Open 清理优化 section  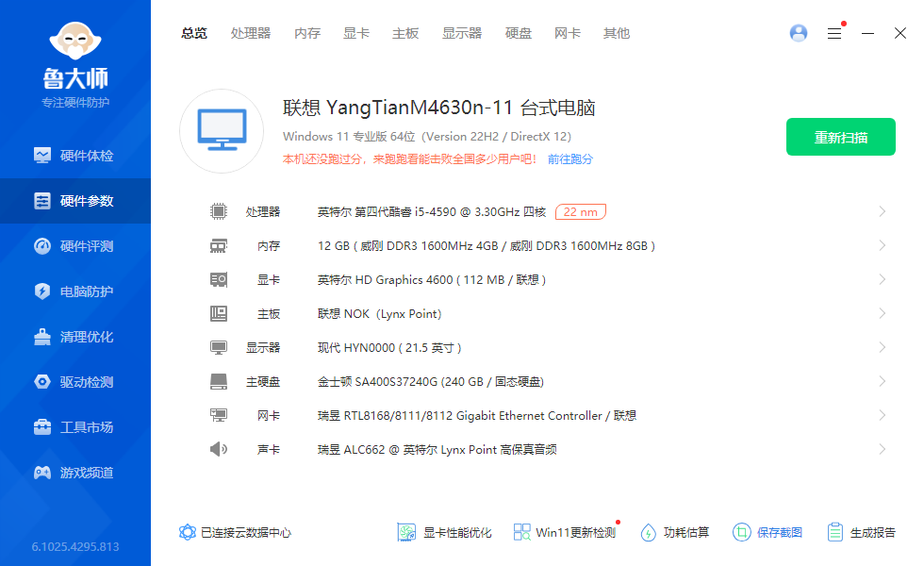75,338
